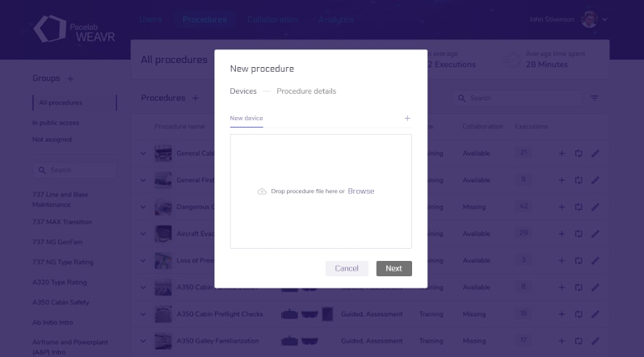Expand the Dangerous procedure row
Viewport: 644px width, 357px height.
click(143, 208)
